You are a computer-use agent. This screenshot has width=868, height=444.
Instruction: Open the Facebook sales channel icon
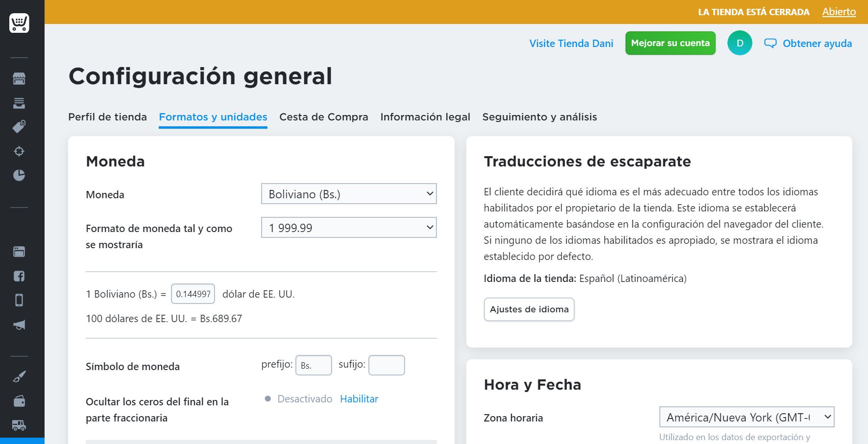[x=19, y=276]
